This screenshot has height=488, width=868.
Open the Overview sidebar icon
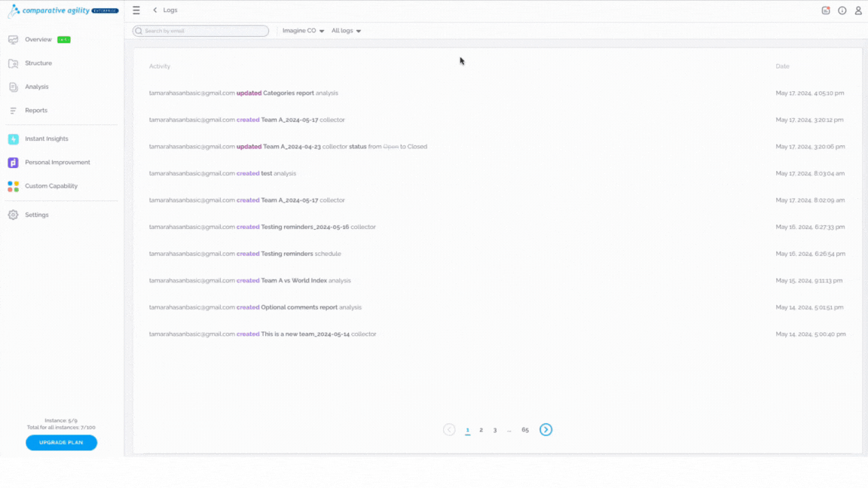click(x=14, y=40)
